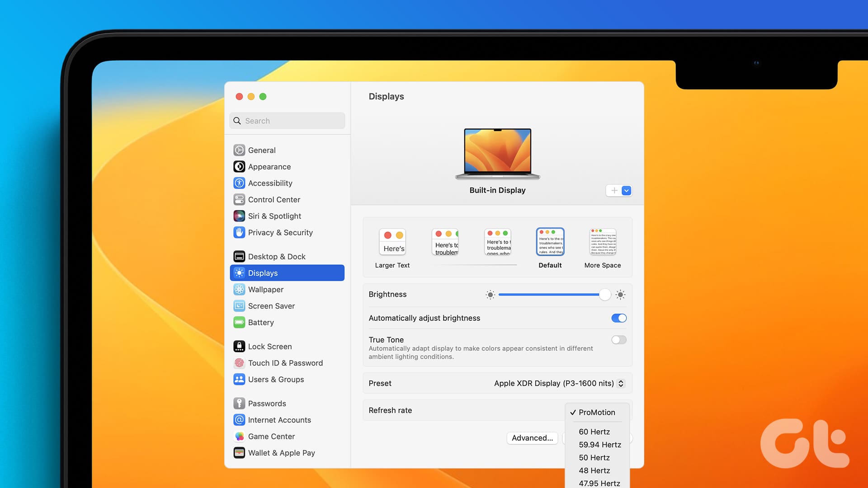Open Accessibility settings label

click(x=270, y=183)
